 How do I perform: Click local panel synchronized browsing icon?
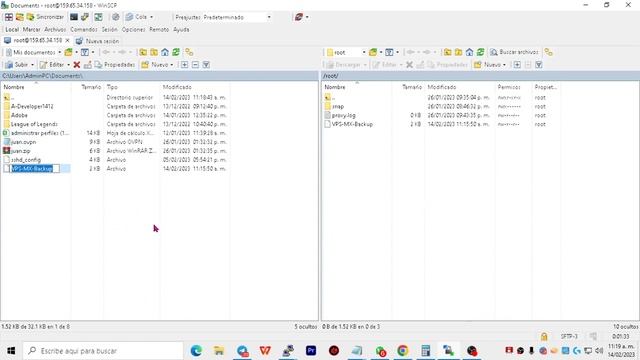189,52
